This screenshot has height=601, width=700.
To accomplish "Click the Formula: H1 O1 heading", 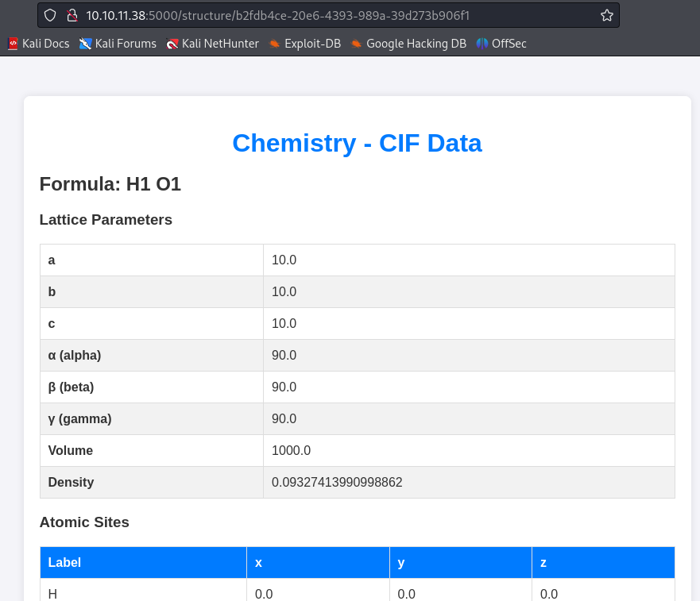I will pos(110,184).
